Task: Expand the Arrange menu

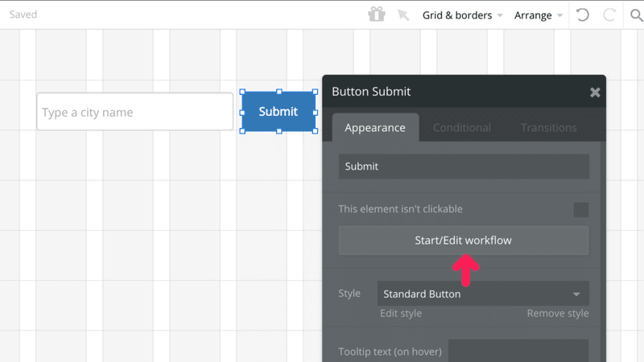Action: [539, 15]
